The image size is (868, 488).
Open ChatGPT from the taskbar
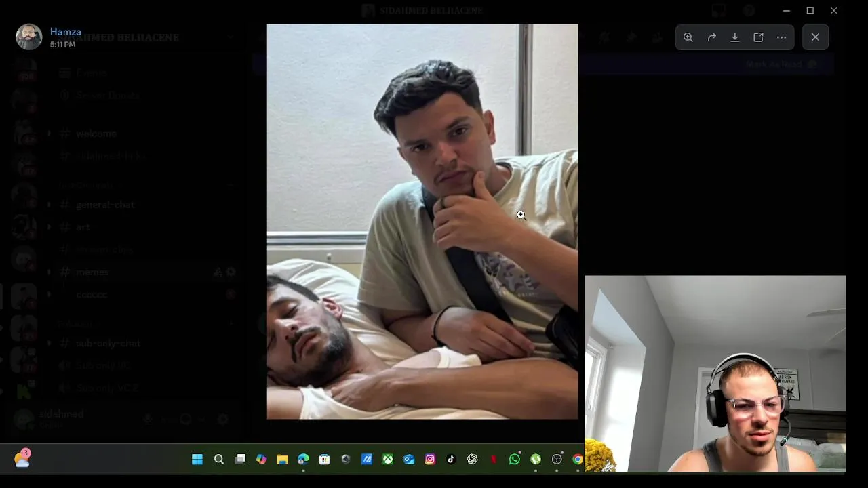(x=473, y=460)
